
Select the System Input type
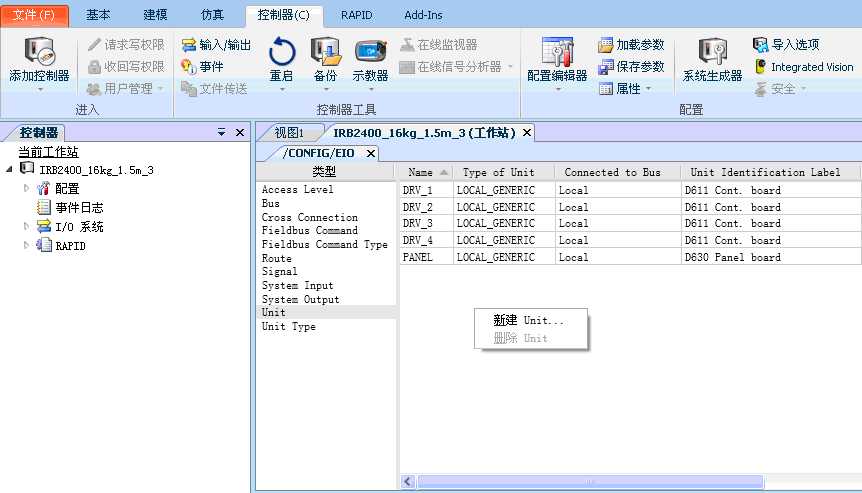pos(297,285)
